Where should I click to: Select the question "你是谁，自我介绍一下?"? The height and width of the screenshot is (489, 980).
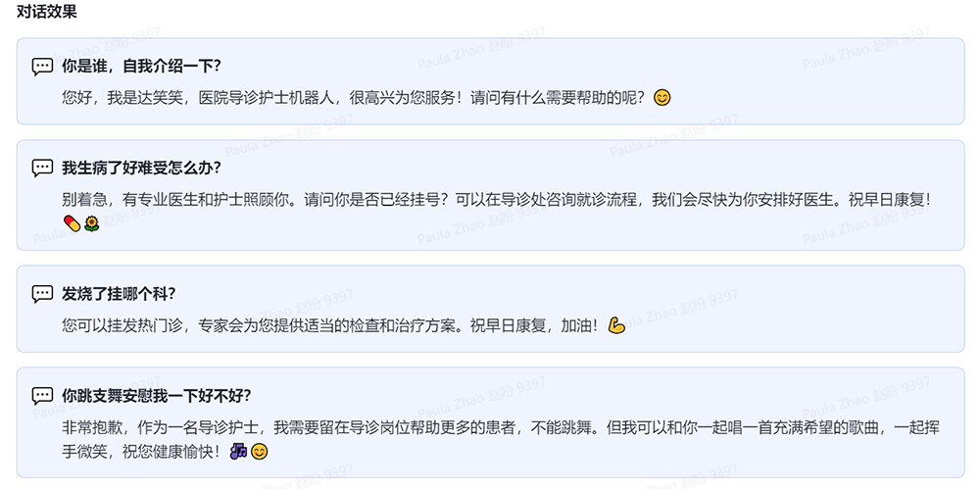pos(141,67)
